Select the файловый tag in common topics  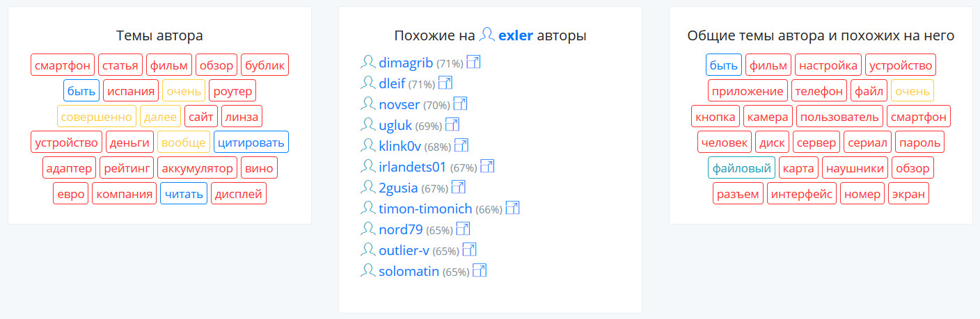coord(741,168)
